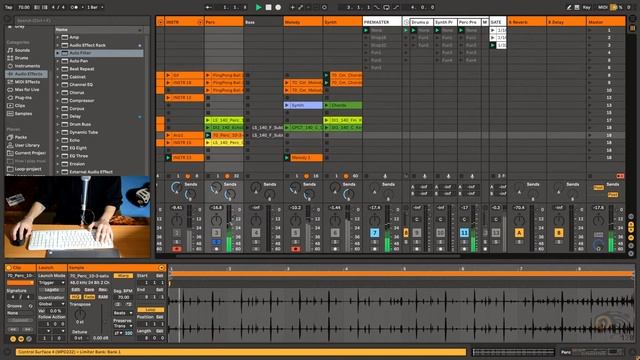Click the sample Edit button

(x=76, y=289)
